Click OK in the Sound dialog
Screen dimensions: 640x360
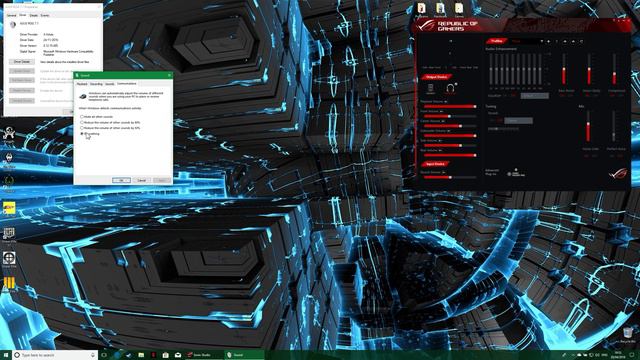[121, 180]
